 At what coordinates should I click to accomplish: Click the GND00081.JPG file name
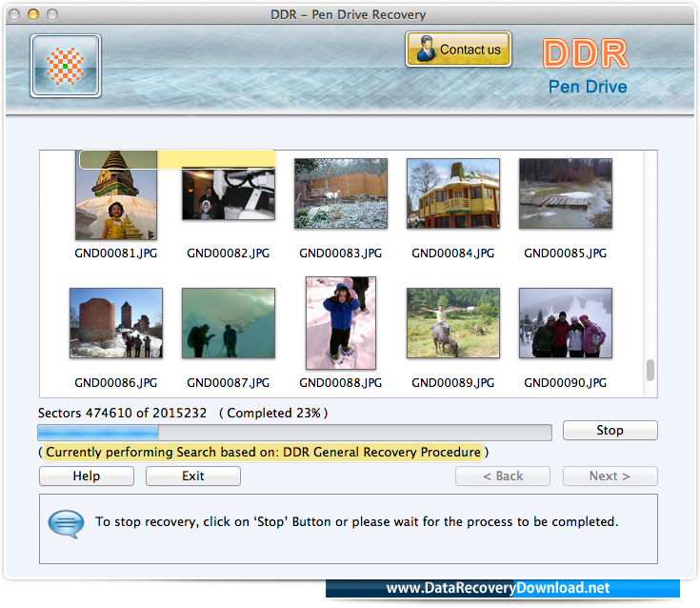(116, 253)
